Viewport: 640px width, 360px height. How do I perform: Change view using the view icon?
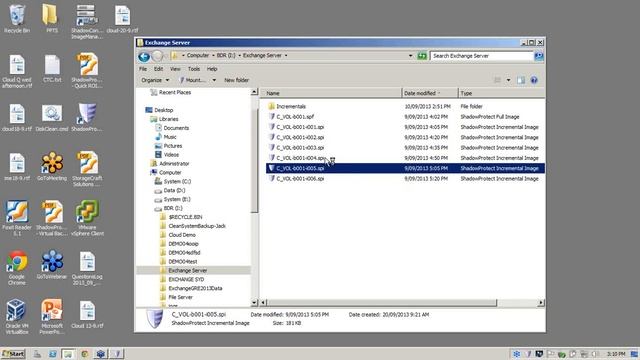[498, 80]
